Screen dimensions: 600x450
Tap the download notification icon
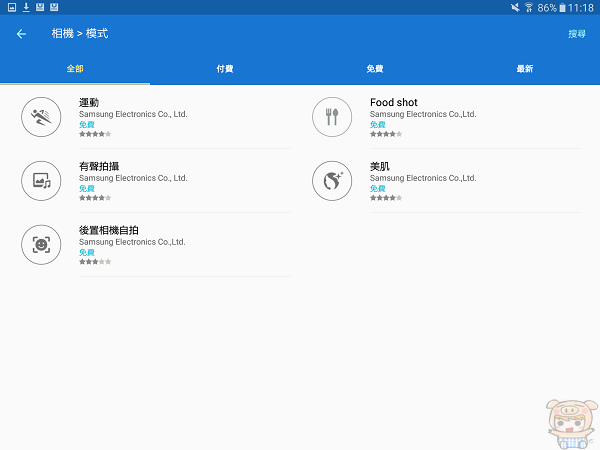pyautogui.click(x=26, y=7)
